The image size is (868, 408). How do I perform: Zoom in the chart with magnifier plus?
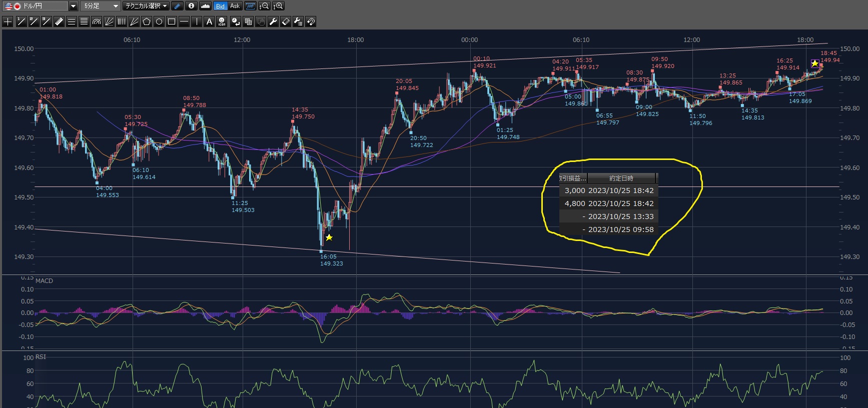click(279, 6)
